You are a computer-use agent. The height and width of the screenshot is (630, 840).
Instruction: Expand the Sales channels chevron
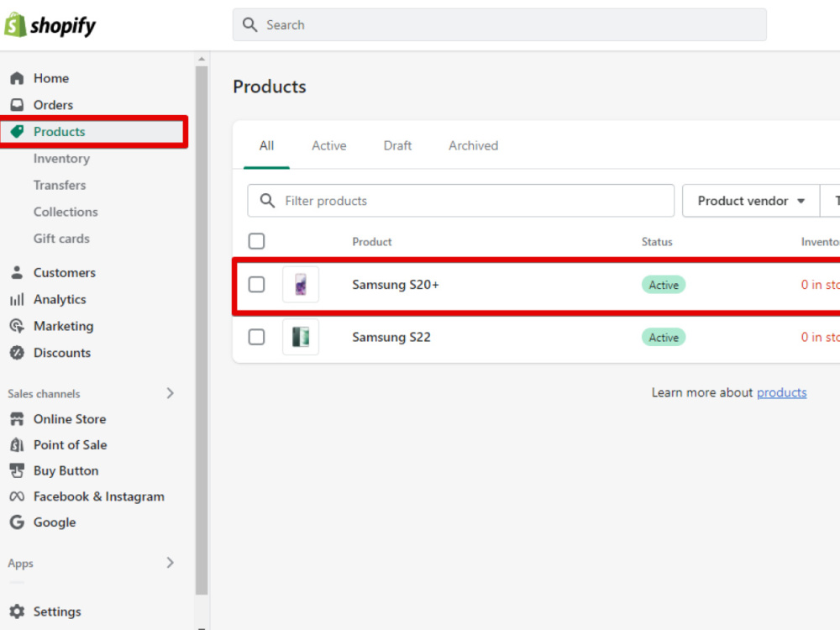[x=170, y=393]
